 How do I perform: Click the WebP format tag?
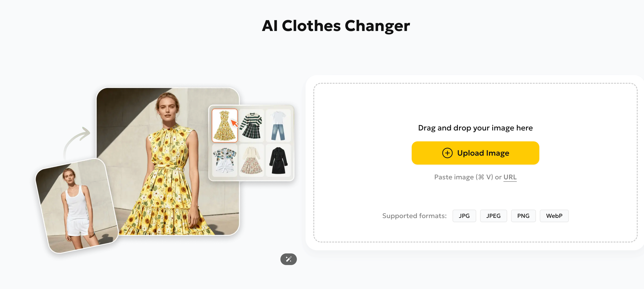coord(554,216)
